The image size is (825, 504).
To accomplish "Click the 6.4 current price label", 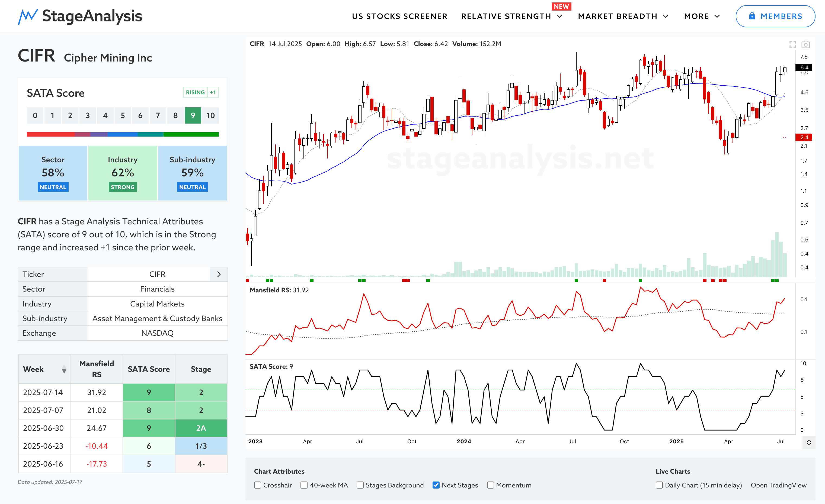I will [804, 67].
